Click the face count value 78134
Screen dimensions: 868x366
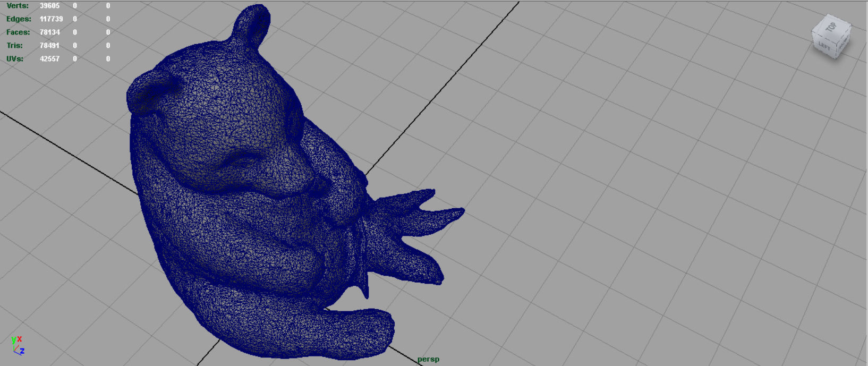tap(49, 32)
